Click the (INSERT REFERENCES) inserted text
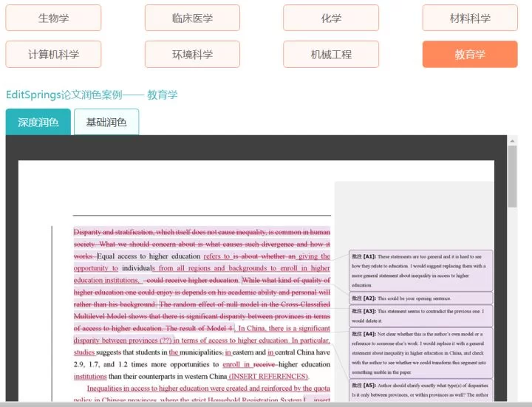 point(268,376)
